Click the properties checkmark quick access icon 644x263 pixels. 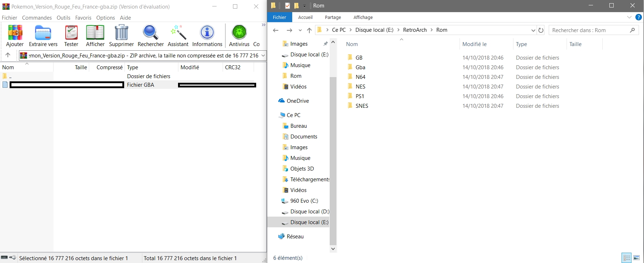tap(288, 5)
